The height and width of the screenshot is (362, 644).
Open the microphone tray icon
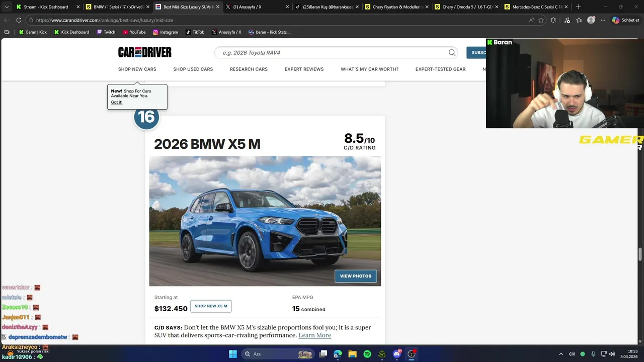(593, 354)
